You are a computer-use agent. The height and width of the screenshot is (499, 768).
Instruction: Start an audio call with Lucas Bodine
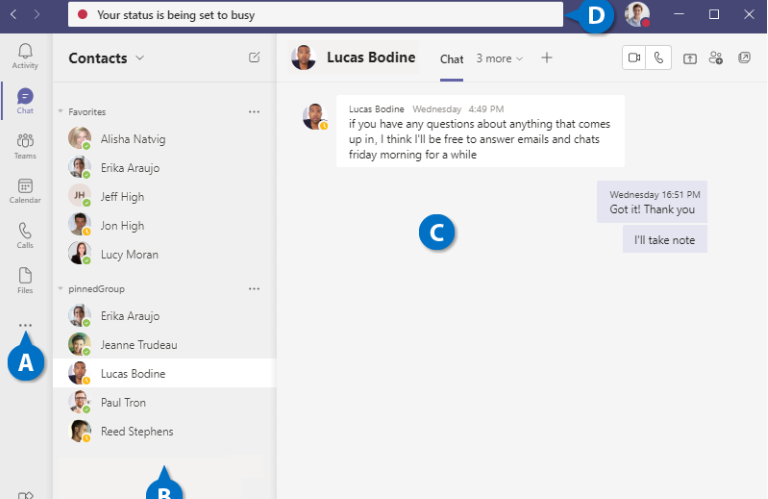point(659,58)
